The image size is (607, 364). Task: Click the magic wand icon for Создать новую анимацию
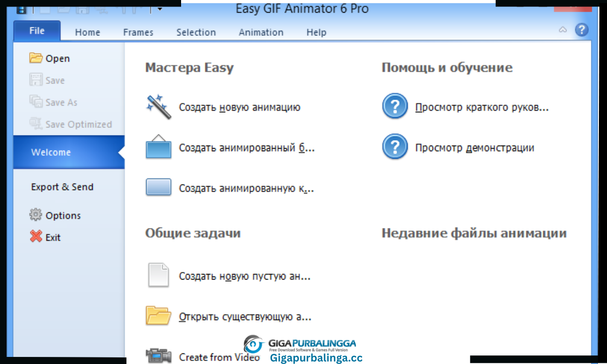[x=159, y=107]
